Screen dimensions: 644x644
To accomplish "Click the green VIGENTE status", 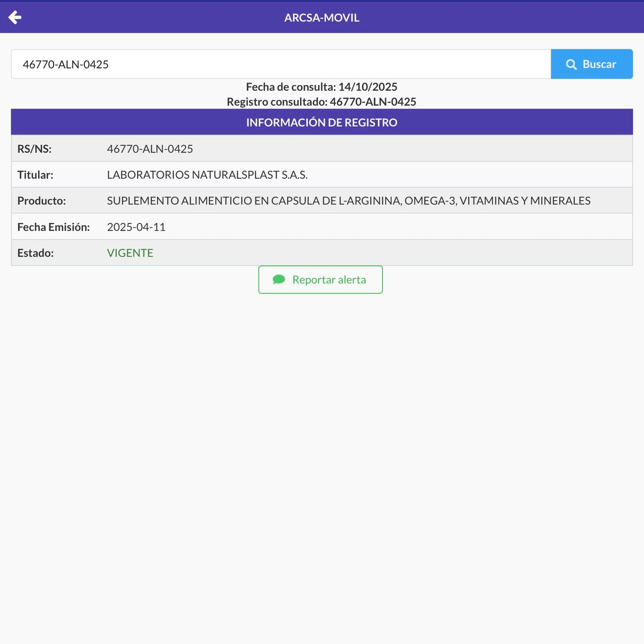I will 130,253.
